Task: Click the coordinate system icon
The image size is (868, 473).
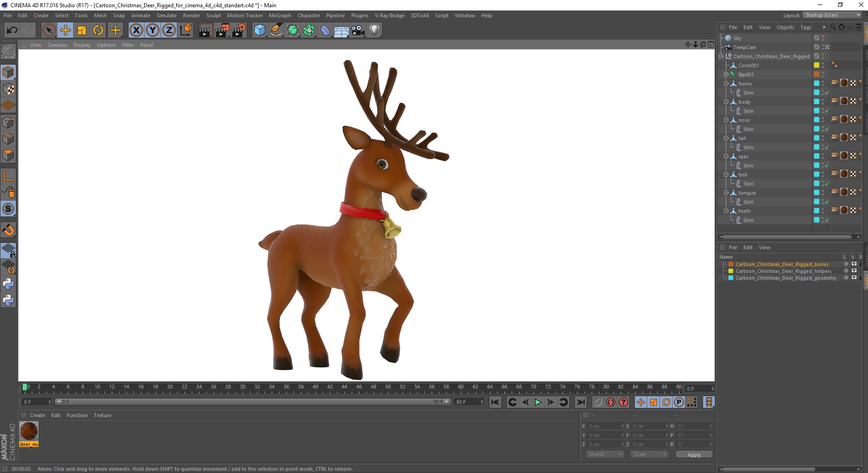Action: (x=186, y=30)
